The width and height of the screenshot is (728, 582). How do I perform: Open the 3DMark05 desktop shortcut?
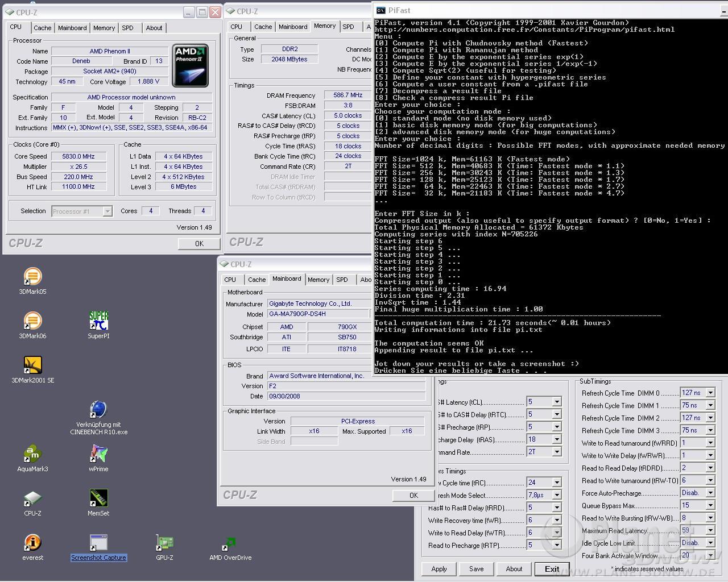click(x=32, y=277)
